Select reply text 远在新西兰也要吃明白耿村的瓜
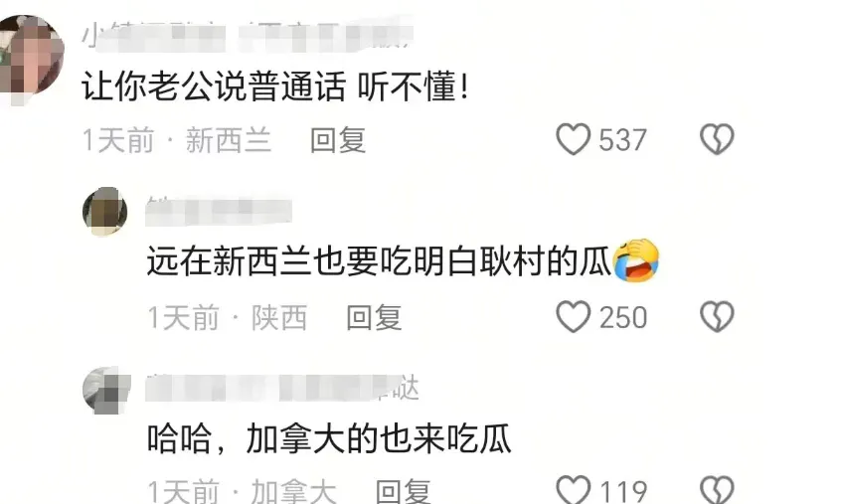The image size is (841, 504). click(x=379, y=261)
